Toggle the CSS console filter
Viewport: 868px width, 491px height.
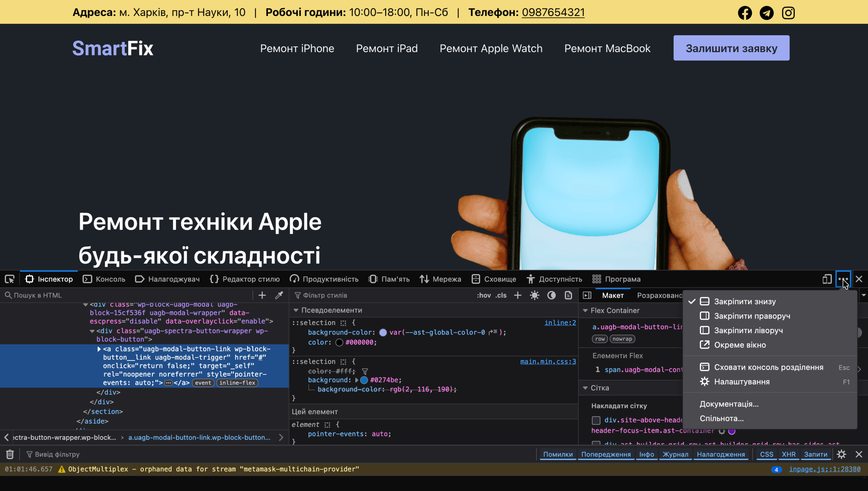point(766,454)
